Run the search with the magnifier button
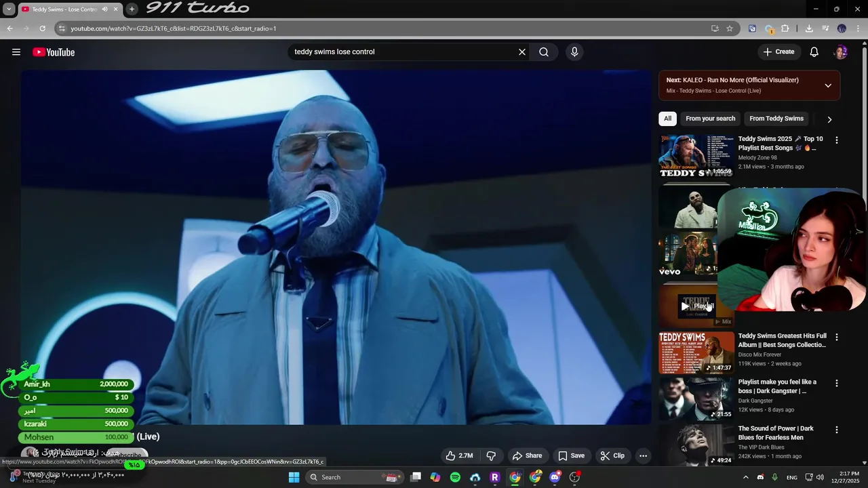Viewport: 868px width, 488px height. click(544, 52)
